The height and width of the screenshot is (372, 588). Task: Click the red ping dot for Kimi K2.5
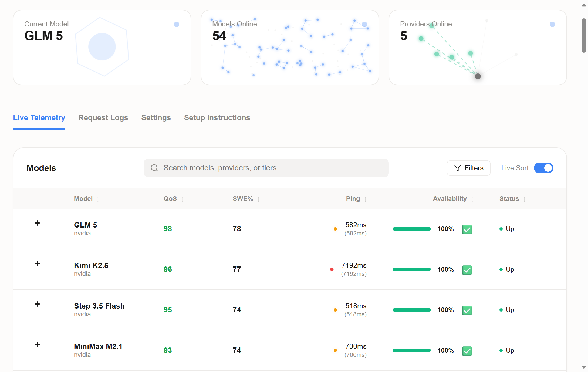(x=332, y=269)
